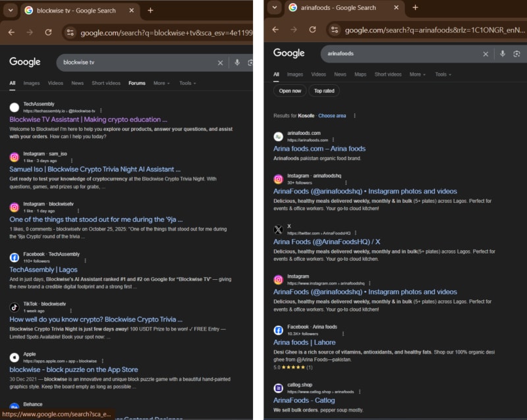
Task: Open site info icon in blockwise tv address bar
Action: coord(70,33)
